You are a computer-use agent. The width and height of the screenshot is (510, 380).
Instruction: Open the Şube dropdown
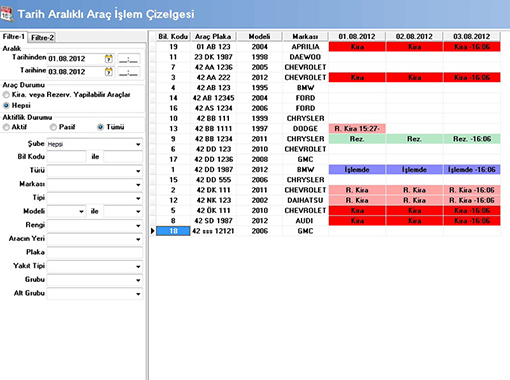138,144
